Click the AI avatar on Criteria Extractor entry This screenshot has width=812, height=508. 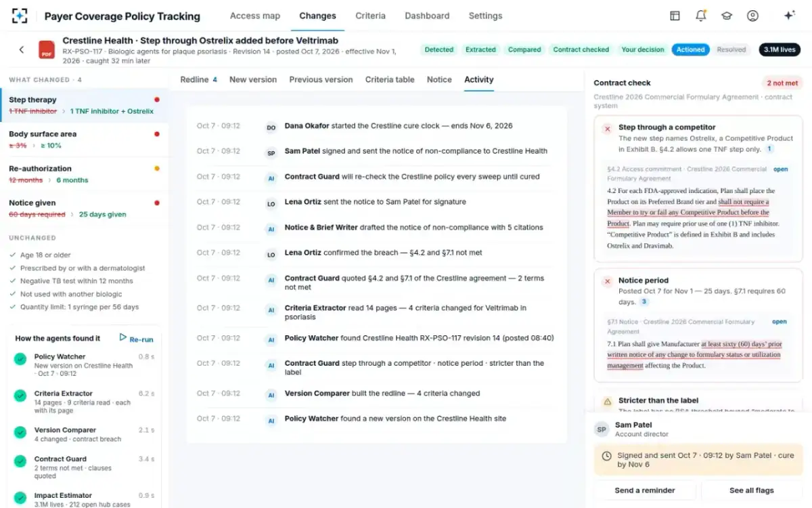(271, 310)
